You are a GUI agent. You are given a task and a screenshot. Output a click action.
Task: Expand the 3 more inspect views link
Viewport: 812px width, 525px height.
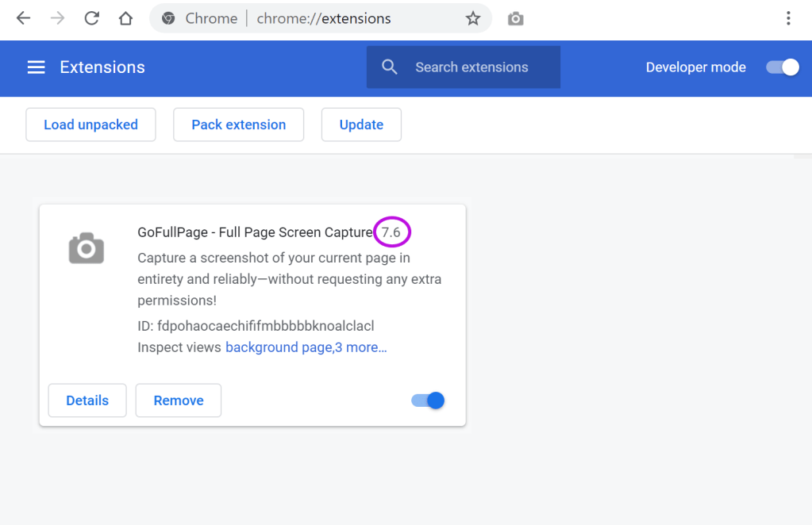pos(361,347)
